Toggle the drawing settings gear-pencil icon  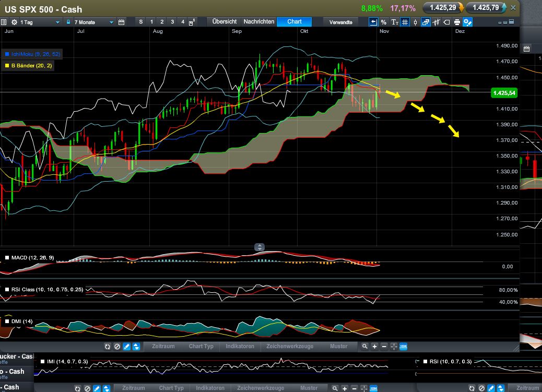[x=467, y=22]
